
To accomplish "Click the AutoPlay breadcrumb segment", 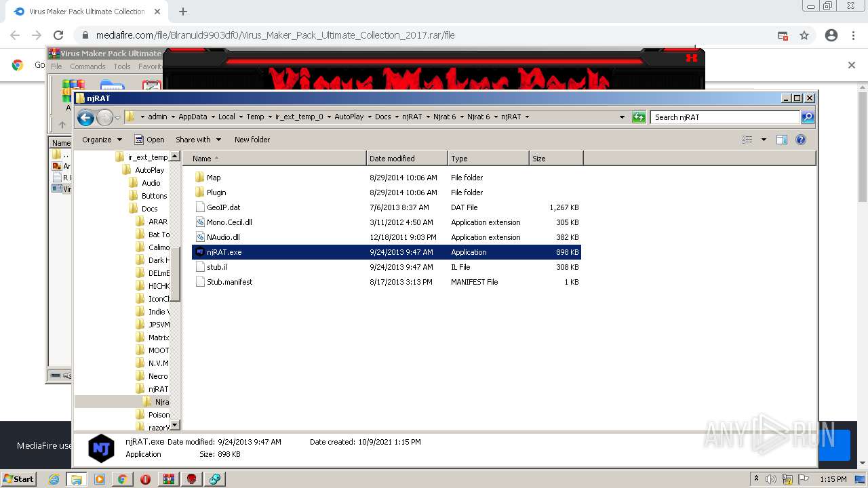I will coord(349,117).
